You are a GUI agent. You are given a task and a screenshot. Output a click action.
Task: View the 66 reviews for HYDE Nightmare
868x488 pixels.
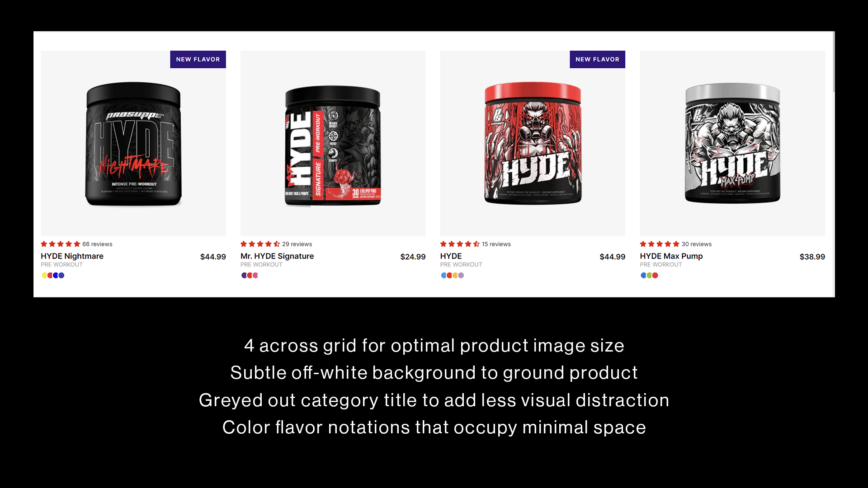point(97,244)
